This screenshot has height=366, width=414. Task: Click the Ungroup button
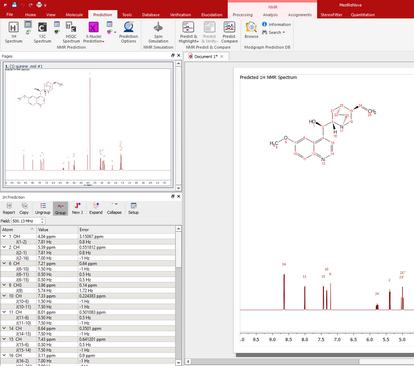point(43,208)
